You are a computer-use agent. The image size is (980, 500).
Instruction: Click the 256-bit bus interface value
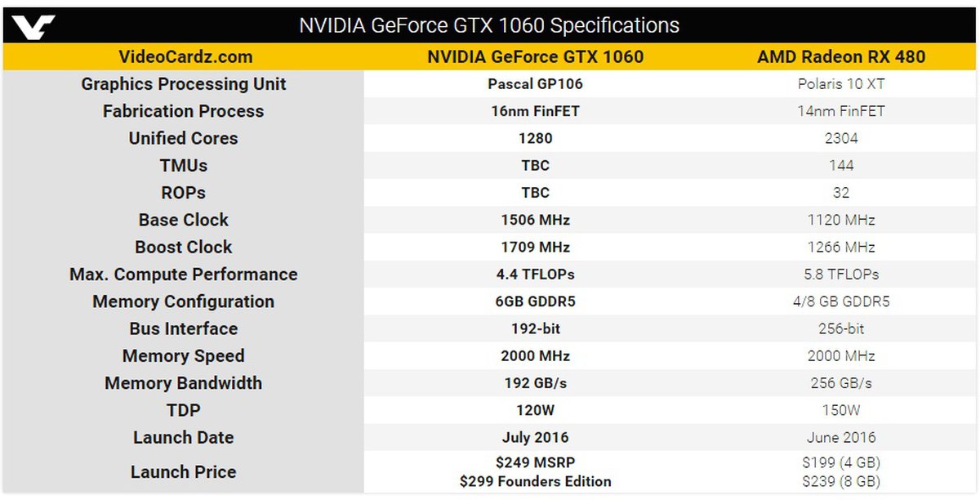(x=841, y=328)
